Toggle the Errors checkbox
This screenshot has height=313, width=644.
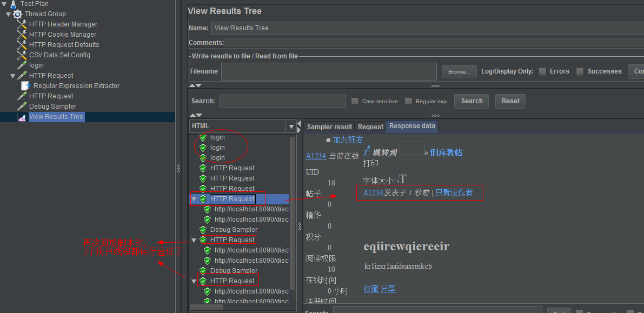[x=542, y=71]
